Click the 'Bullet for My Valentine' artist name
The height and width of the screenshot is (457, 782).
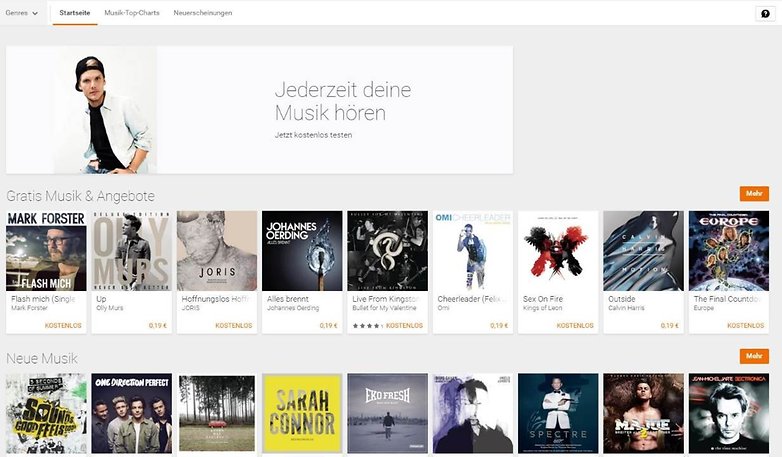pos(384,308)
